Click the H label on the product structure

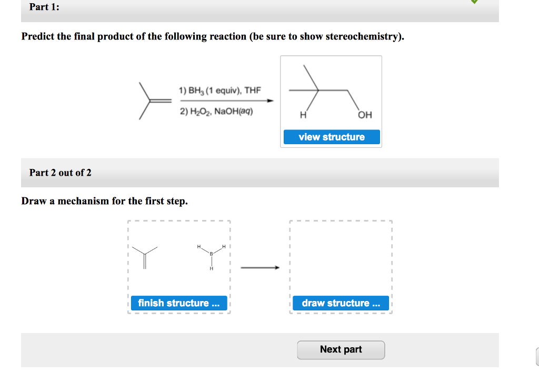tap(302, 115)
